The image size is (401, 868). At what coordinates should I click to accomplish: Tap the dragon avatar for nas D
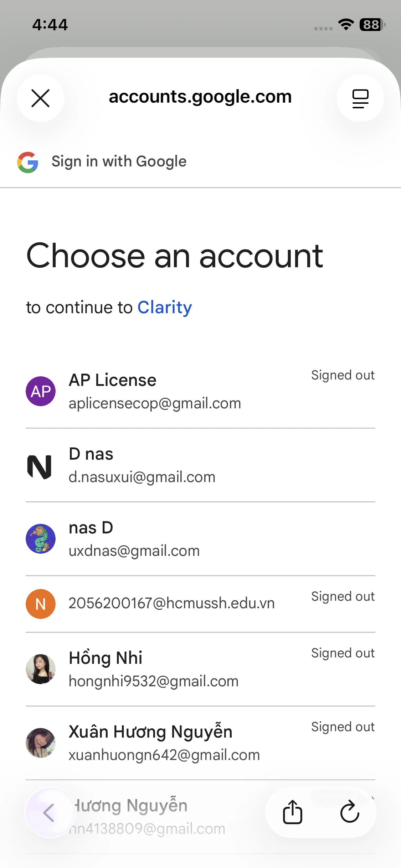click(41, 539)
